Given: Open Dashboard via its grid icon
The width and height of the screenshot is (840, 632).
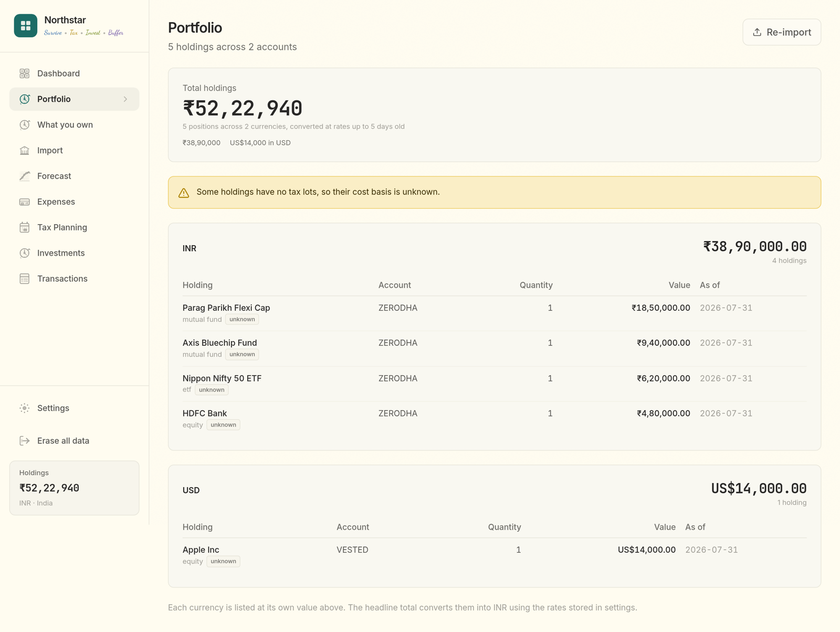Looking at the screenshot, I should 25,73.
